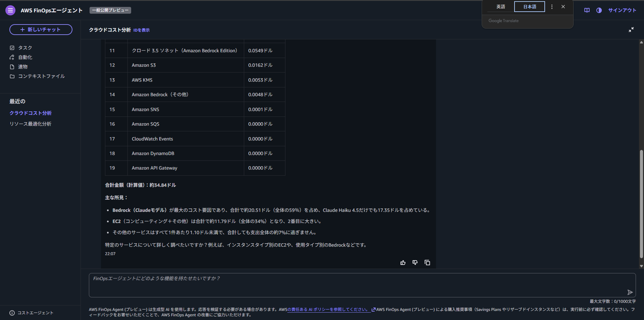Close the Google Translate popup
Screen dimensions: 644x320
[x=563, y=7]
